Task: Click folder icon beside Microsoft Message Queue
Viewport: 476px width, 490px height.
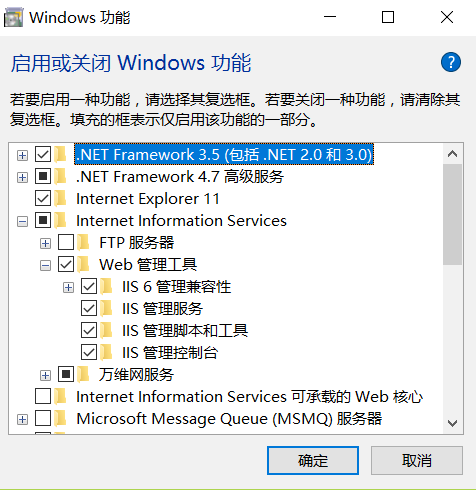Action: point(60,419)
